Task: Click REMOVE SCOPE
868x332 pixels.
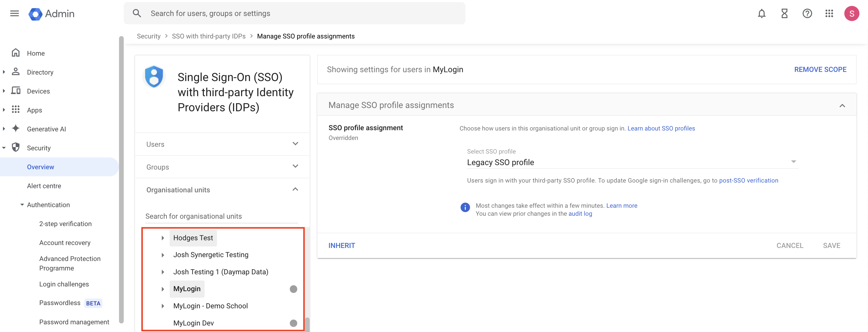Action: [820, 69]
